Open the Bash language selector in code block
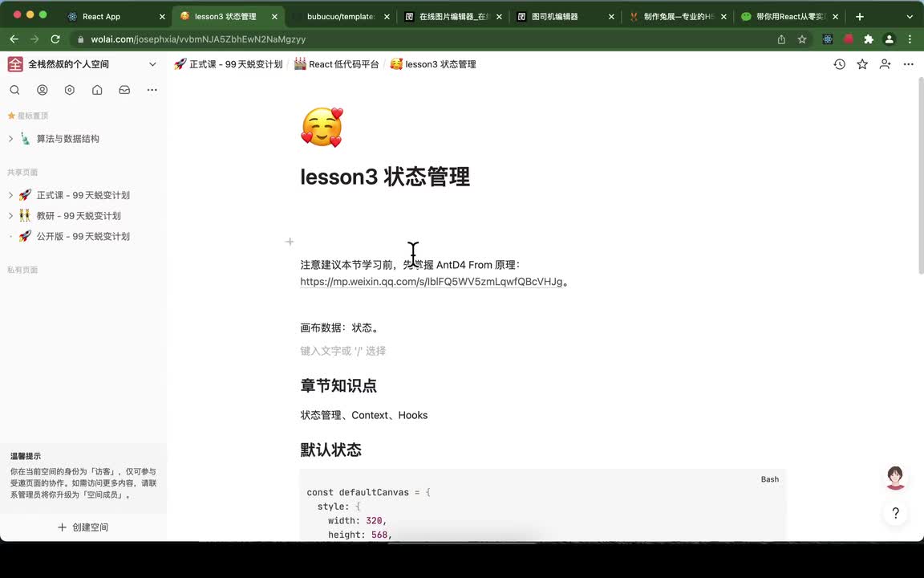This screenshot has width=924, height=578. 770,479
